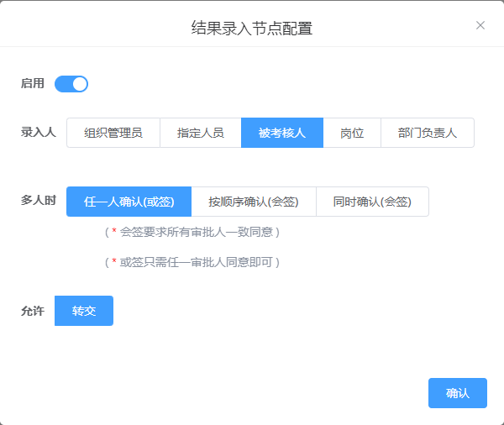Image resolution: width=504 pixels, height=425 pixels.
Task: Click the dialog title 结果录入节点配置
Action: click(x=252, y=28)
